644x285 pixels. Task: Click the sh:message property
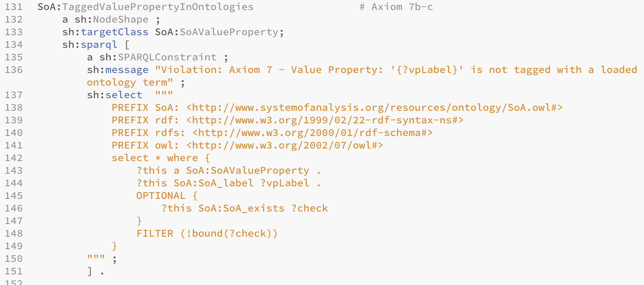tap(118, 70)
